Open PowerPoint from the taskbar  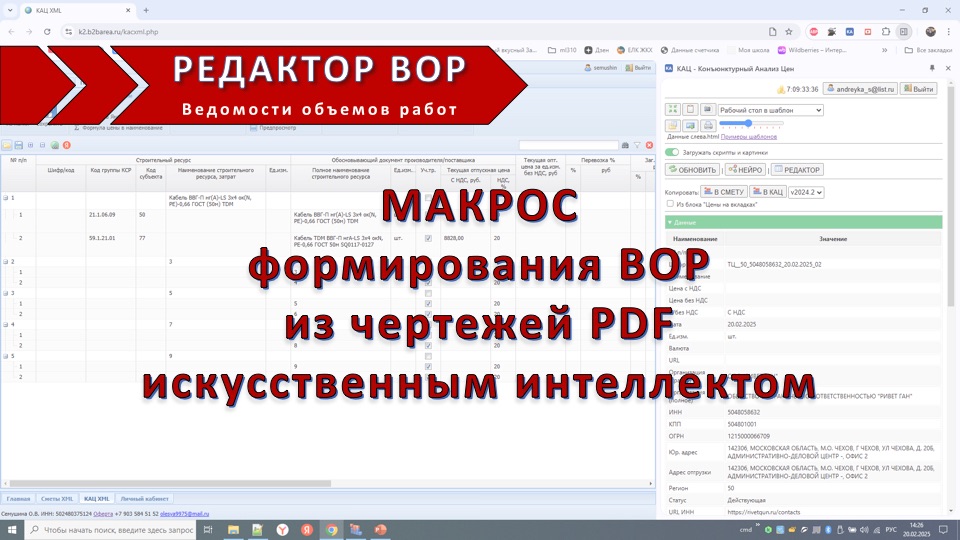click(x=380, y=530)
